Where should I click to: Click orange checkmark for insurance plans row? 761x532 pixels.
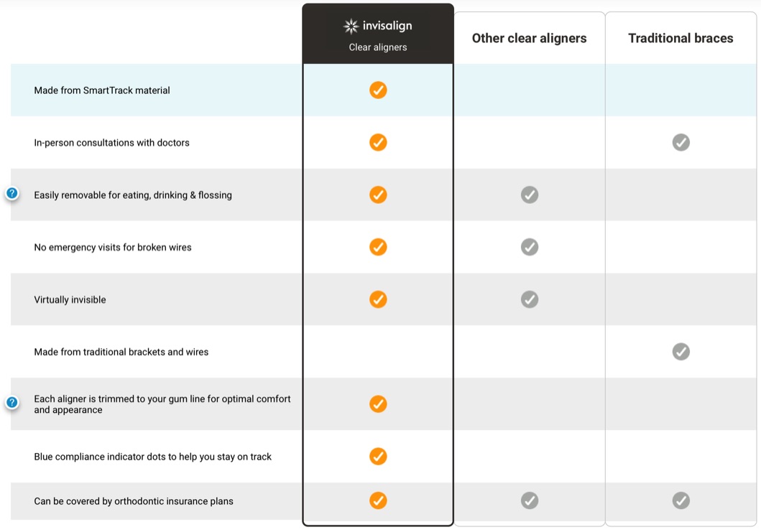pyautogui.click(x=378, y=500)
